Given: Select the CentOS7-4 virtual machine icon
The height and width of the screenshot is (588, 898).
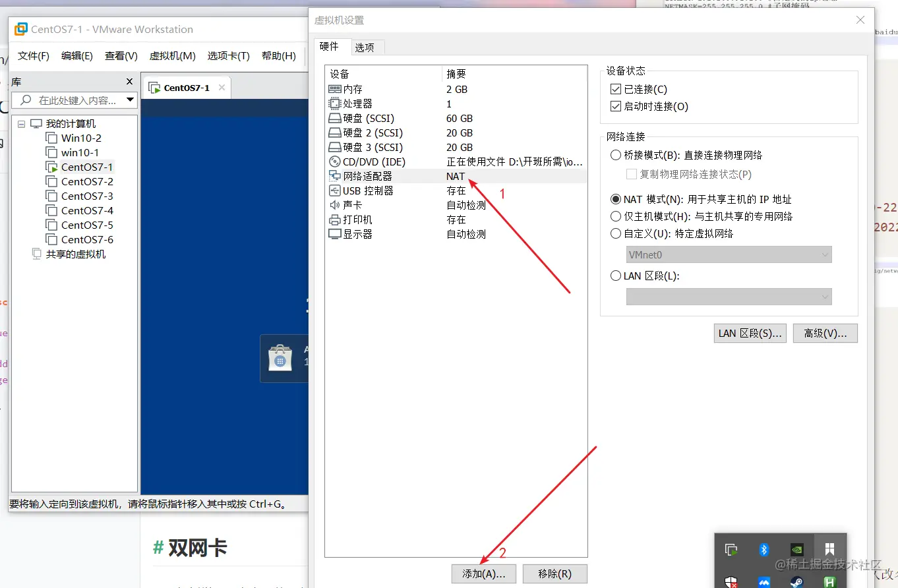Looking at the screenshot, I should pos(51,211).
